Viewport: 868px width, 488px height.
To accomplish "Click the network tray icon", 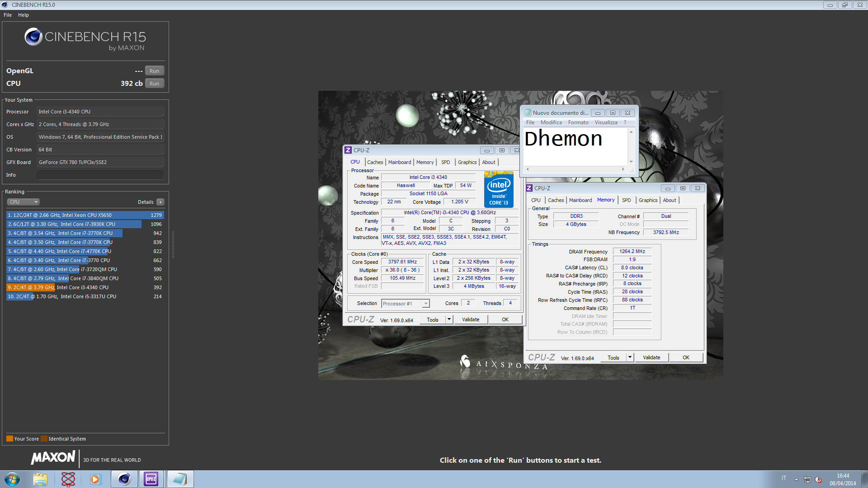I will pyautogui.click(x=807, y=479).
